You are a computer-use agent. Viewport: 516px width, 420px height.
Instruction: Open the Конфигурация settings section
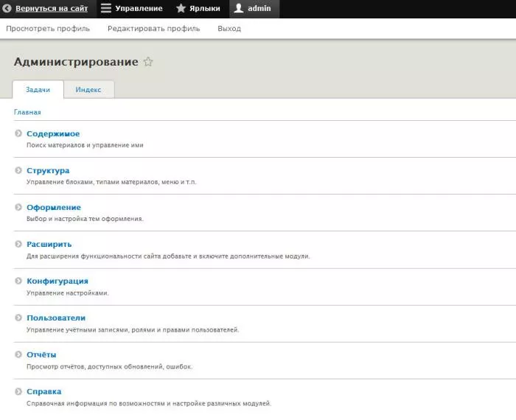pyautogui.click(x=57, y=281)
